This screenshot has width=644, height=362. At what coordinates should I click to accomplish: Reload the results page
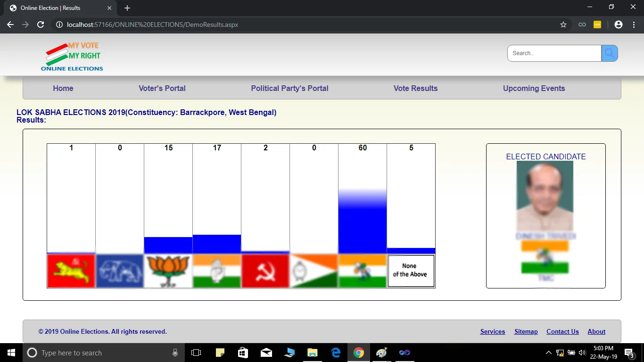click(x=41, y=25)
